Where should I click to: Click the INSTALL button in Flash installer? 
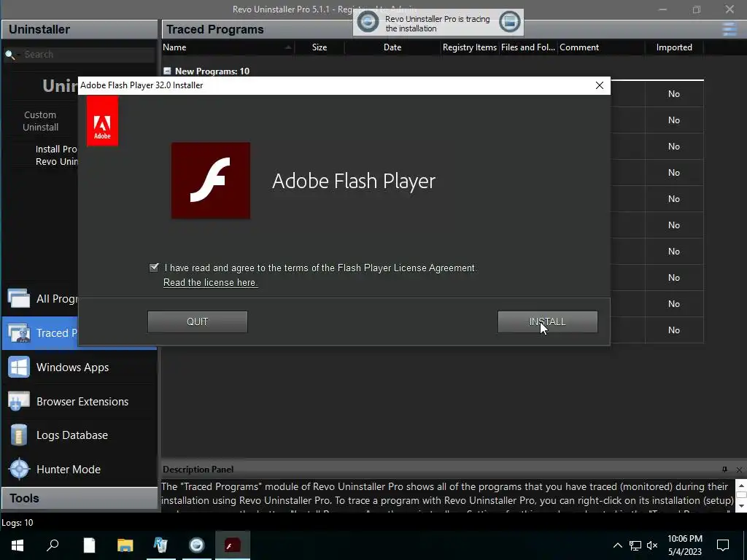[547, 322]
